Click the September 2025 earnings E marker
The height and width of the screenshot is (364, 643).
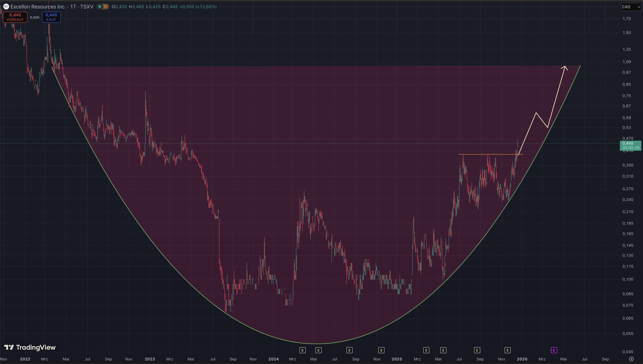[x=477, y=350]
